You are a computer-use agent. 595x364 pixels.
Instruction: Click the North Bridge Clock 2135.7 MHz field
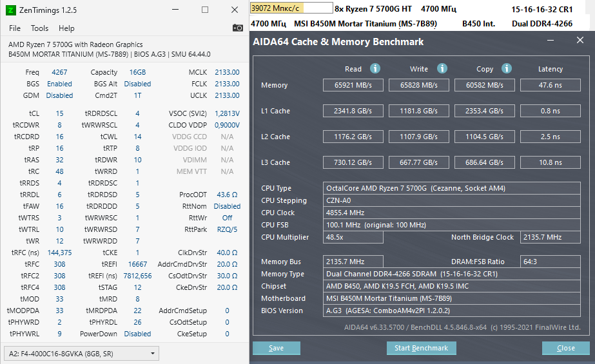tap(551, 237)
